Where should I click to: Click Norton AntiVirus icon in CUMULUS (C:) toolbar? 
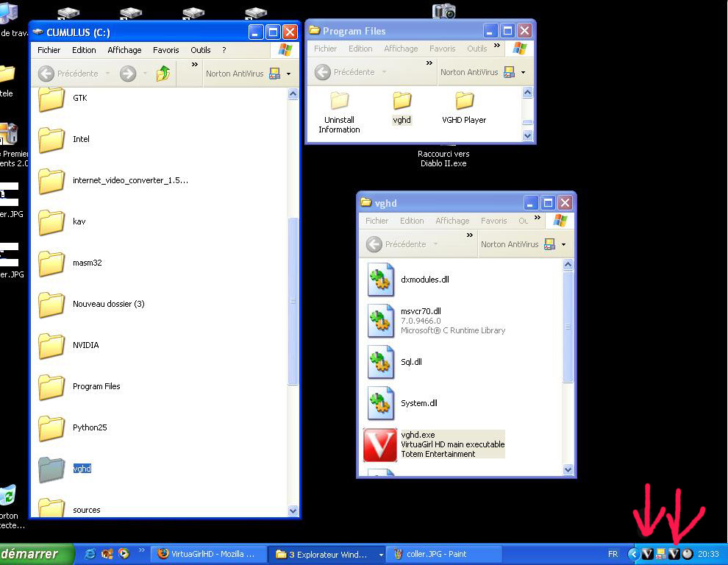274,74
